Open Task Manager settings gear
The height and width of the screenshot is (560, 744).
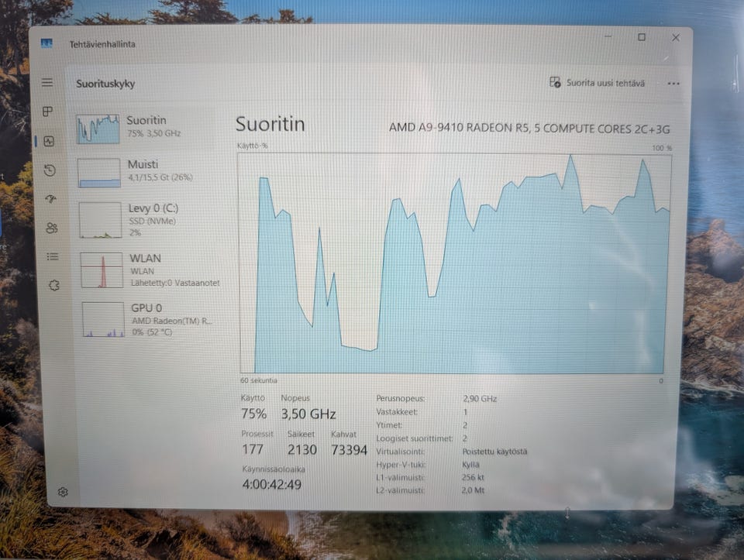(63, 492)
